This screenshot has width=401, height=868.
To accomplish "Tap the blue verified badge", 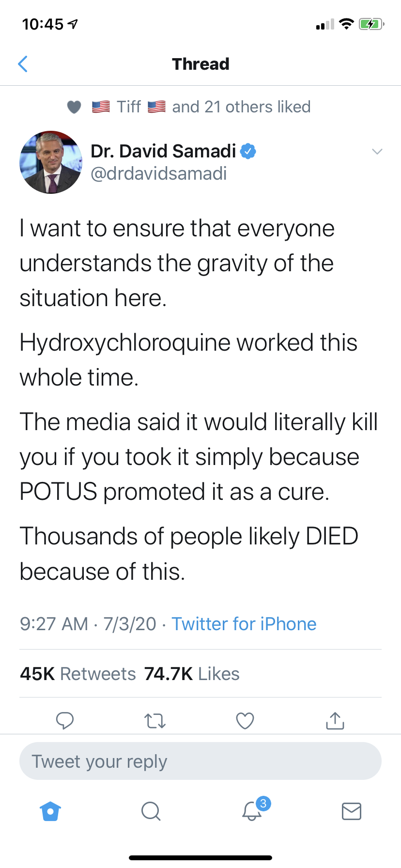I will pos(248,151).
